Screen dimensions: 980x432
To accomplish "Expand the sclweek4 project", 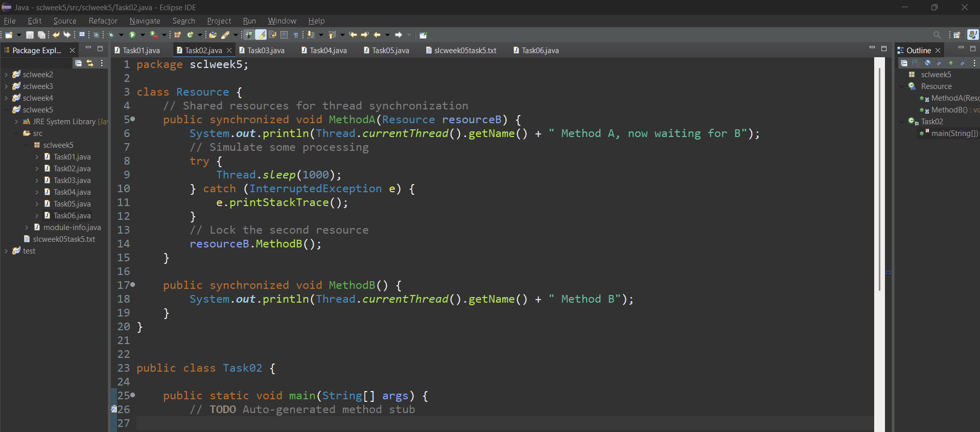I will pos(6,98).
